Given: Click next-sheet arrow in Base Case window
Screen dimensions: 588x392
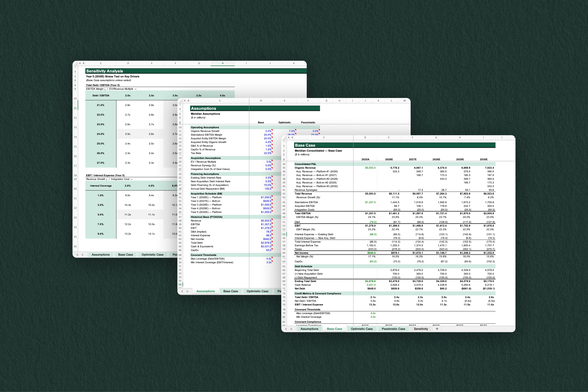Looking at the screenshot, I should tap(292, 329).
